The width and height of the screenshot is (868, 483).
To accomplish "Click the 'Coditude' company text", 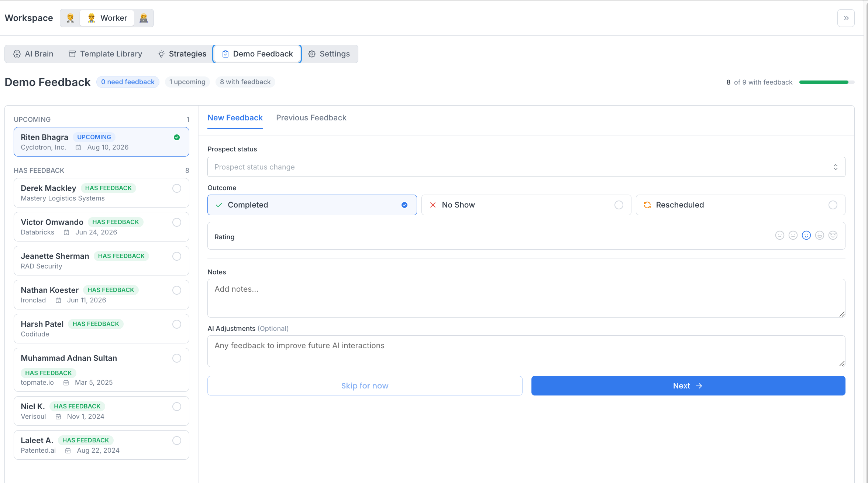I will point(35,334).
